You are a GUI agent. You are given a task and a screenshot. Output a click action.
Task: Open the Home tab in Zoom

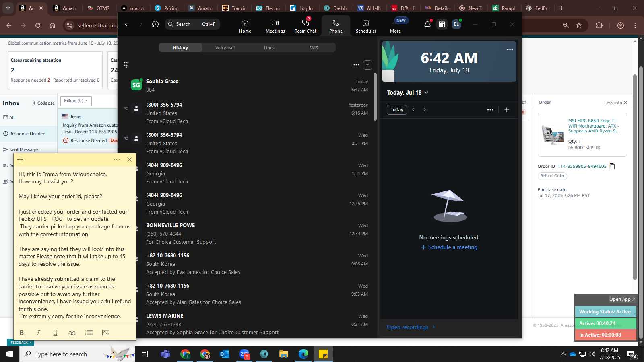click(x=245, y=26)
